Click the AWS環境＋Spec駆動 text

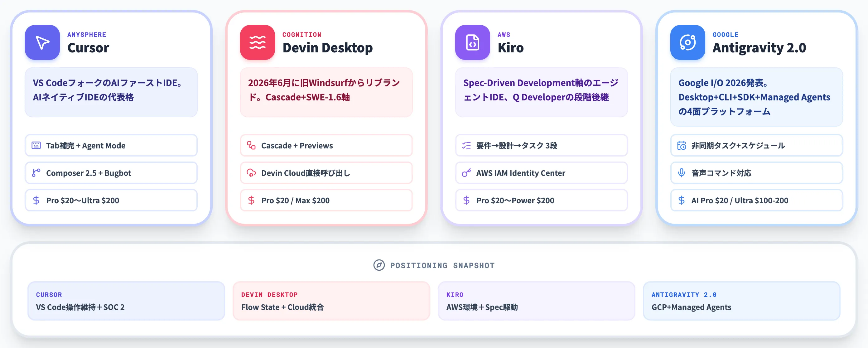tap(482, 307)
